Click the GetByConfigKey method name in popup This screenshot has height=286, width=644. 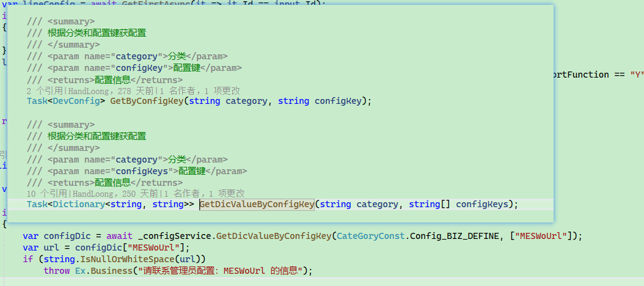(x=147, y=101)
